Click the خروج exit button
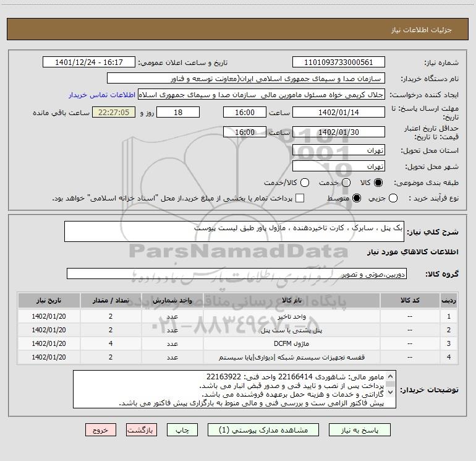The image size is (476, 461). click(101, 430)
